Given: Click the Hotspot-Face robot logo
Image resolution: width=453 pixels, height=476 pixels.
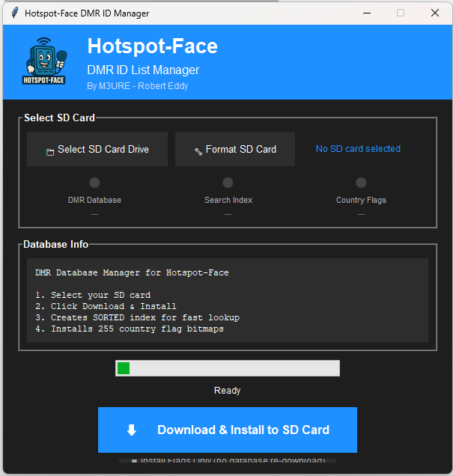Looking at the screenshot, I should 44,61.
